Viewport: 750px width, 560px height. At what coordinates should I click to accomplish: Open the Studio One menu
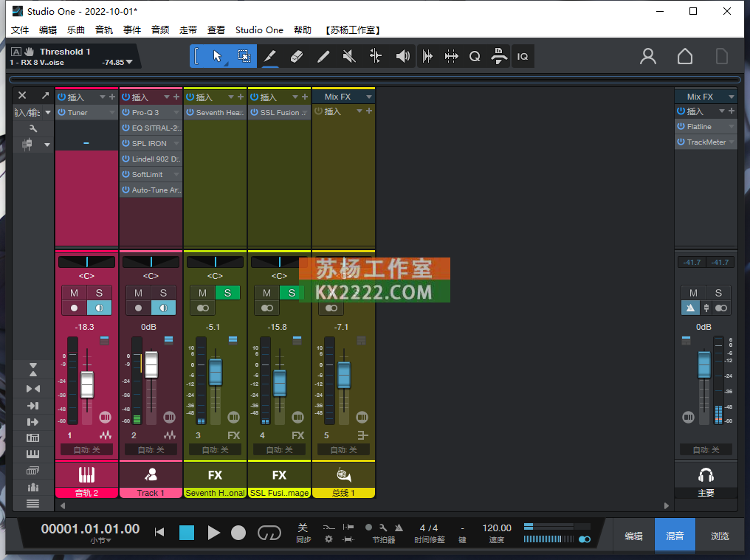point(259,30)
